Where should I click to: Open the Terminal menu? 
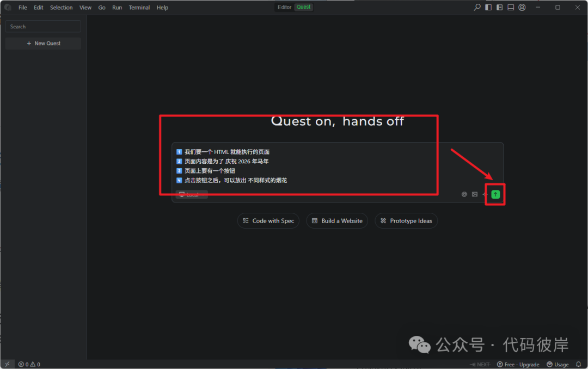tap(139, 8)
